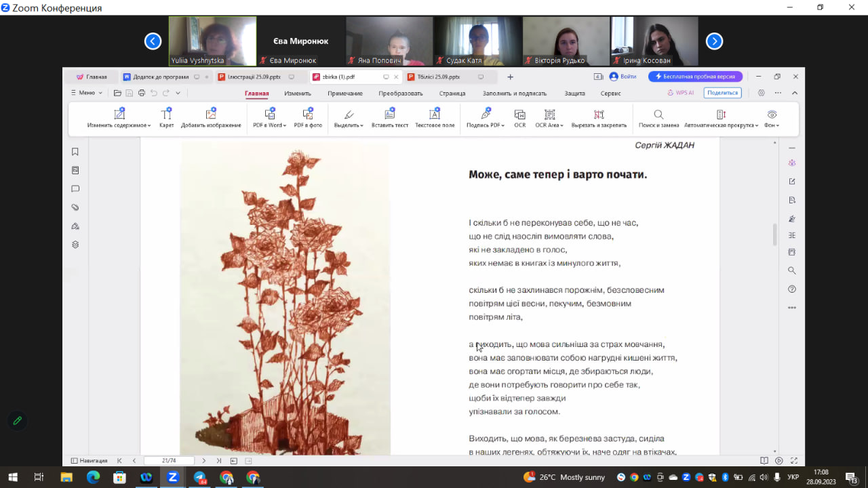Open Search and Replace (Поиск и замена)

pos(658,115)
